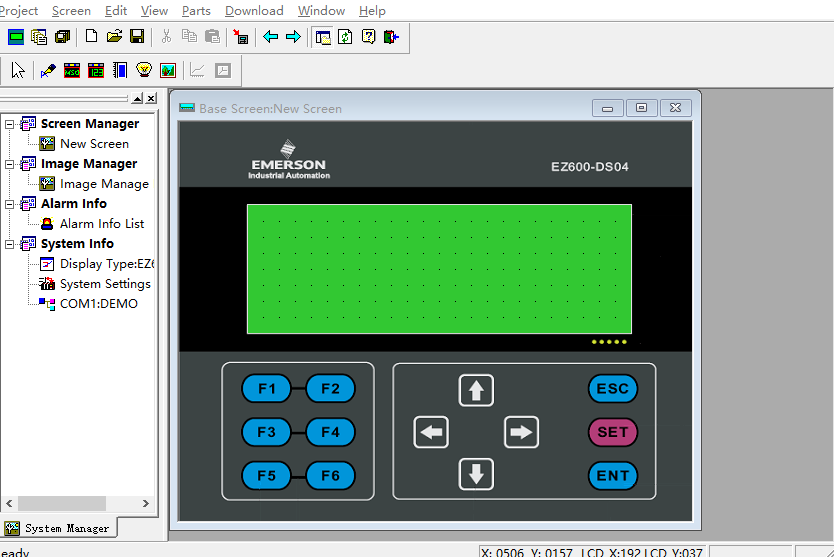Viewport: 834px width, 557px height.
Task: Click the cyan right arrow next screen icon
Action: pos(293,37)
